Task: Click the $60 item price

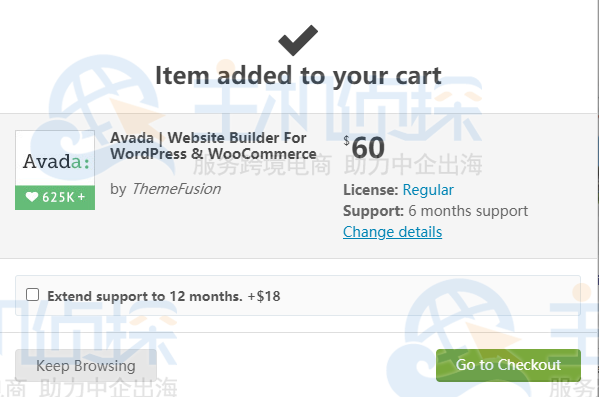Action: pyautogui.click(x=364, y=147)
